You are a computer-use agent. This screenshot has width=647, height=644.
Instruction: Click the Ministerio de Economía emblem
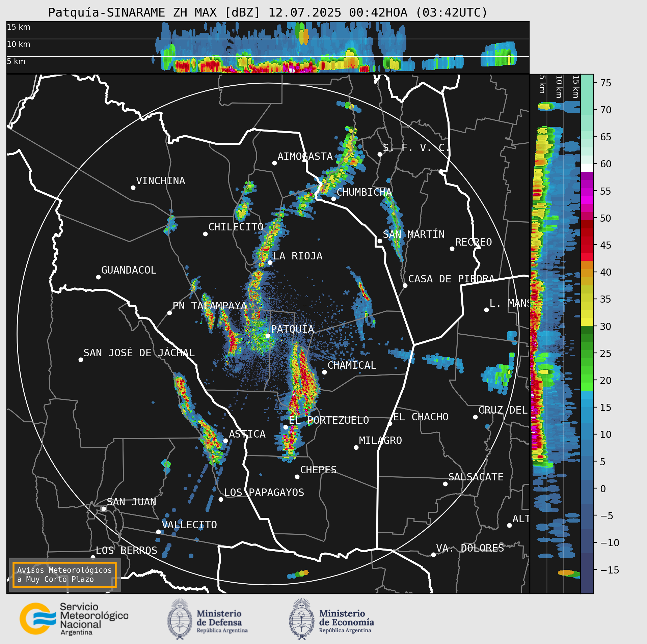[301, 619]
